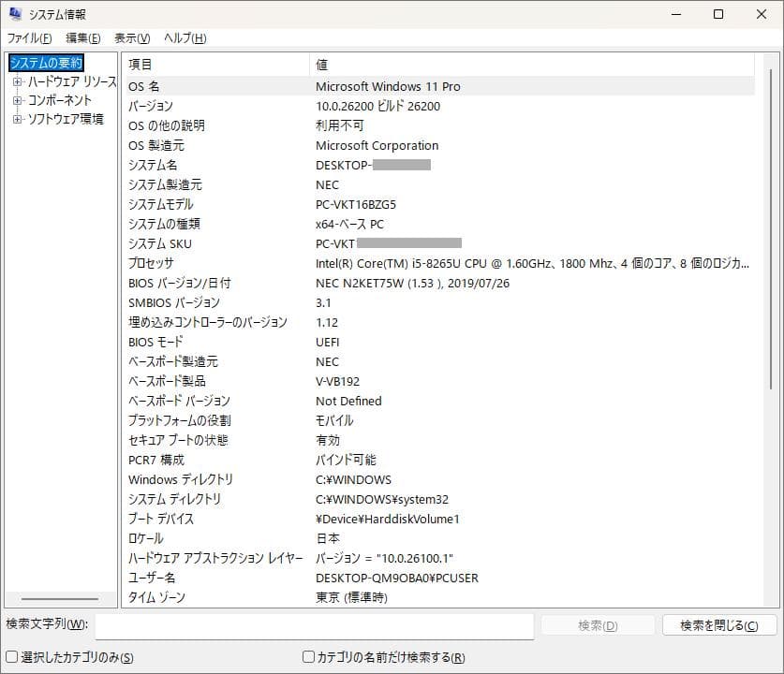Select システムの要約 tree node
This screenshot has height=674, width=784.
coord(46,63)
